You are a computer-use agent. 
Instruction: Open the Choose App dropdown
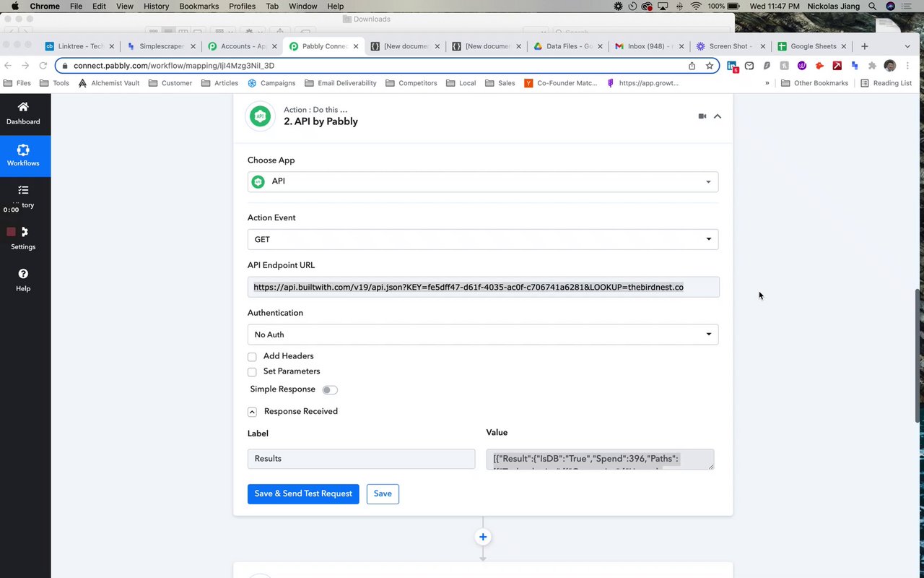pos(482,181)
